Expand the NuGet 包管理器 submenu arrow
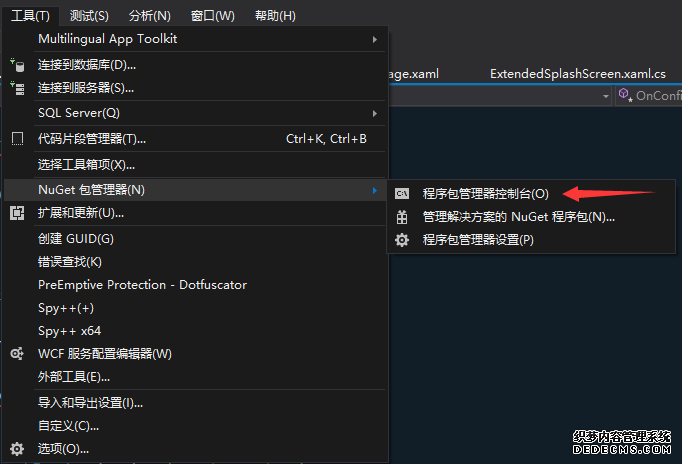The height and width of the screenshot is (464, 682). [375, 190]
